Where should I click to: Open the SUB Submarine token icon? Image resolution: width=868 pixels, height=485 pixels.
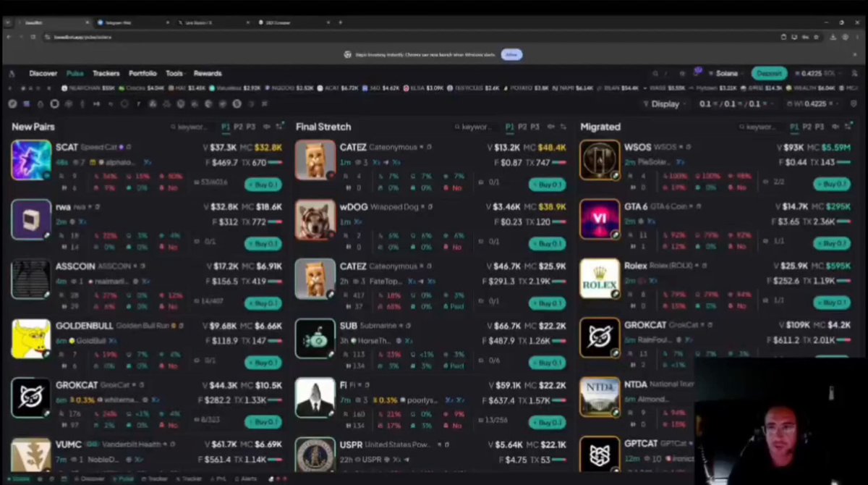tap(315, 338)
